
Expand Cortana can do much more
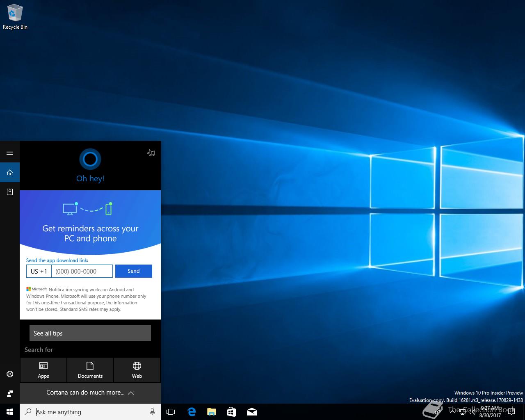[x=90, y=393]
